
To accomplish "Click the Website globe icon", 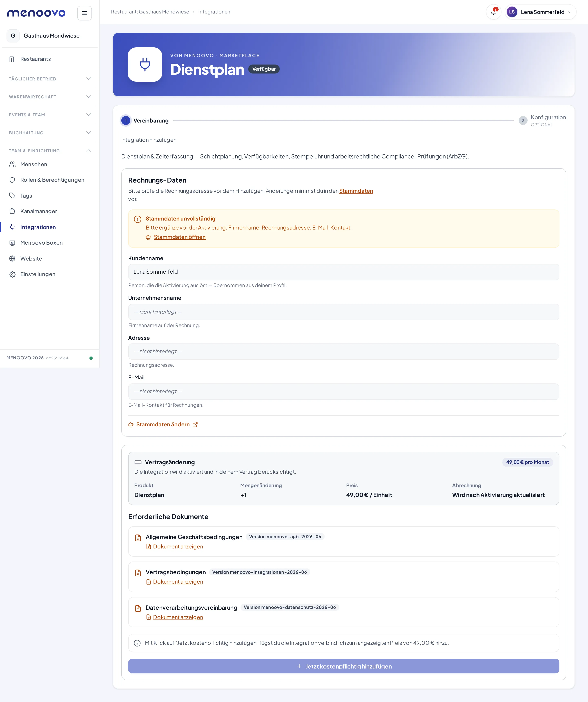I will (x=12, y=259).
